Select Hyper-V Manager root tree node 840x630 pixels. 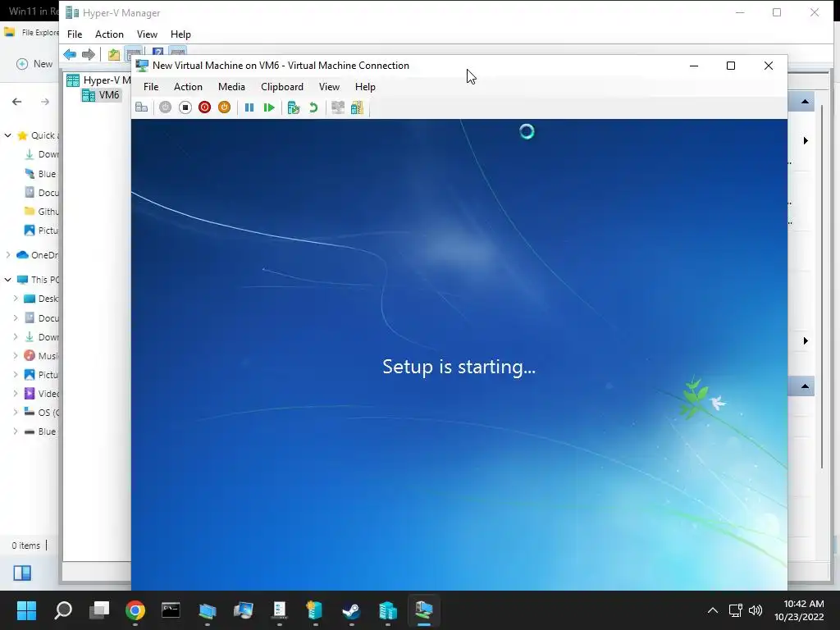98,80
